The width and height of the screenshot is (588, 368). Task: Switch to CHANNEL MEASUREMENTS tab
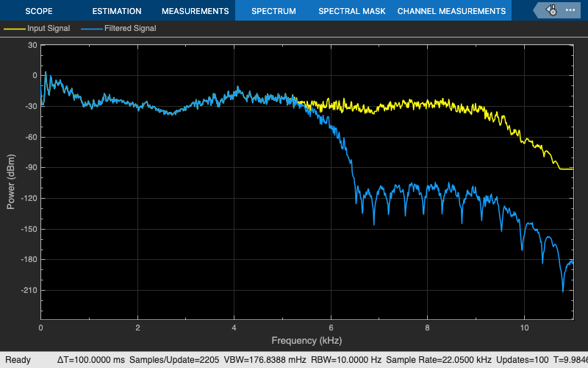coord(451,11)
